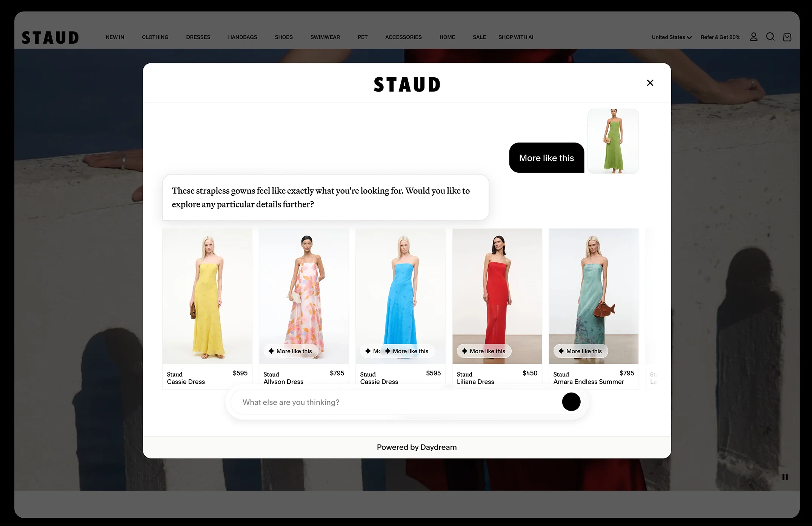
Task: Click the 'Amara Endless Summer' product name
Action: (589, 382)
